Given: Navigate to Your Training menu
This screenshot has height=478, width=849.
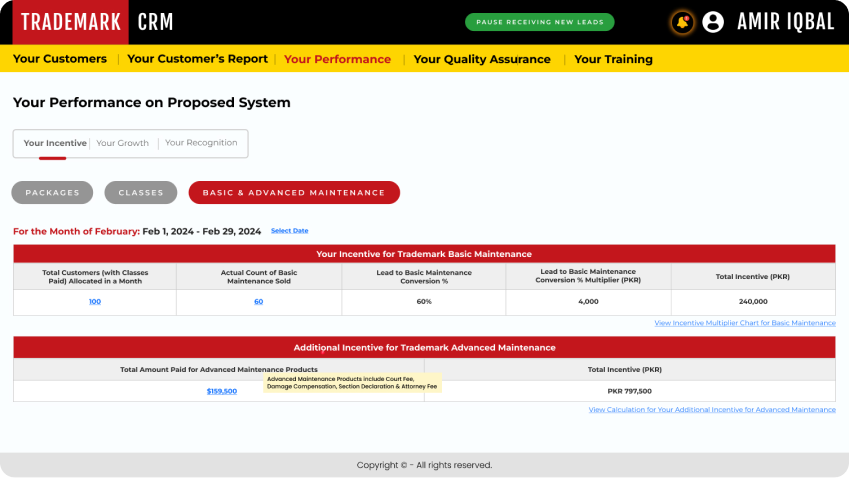Looking at the screenshot, I should [613, 59].
